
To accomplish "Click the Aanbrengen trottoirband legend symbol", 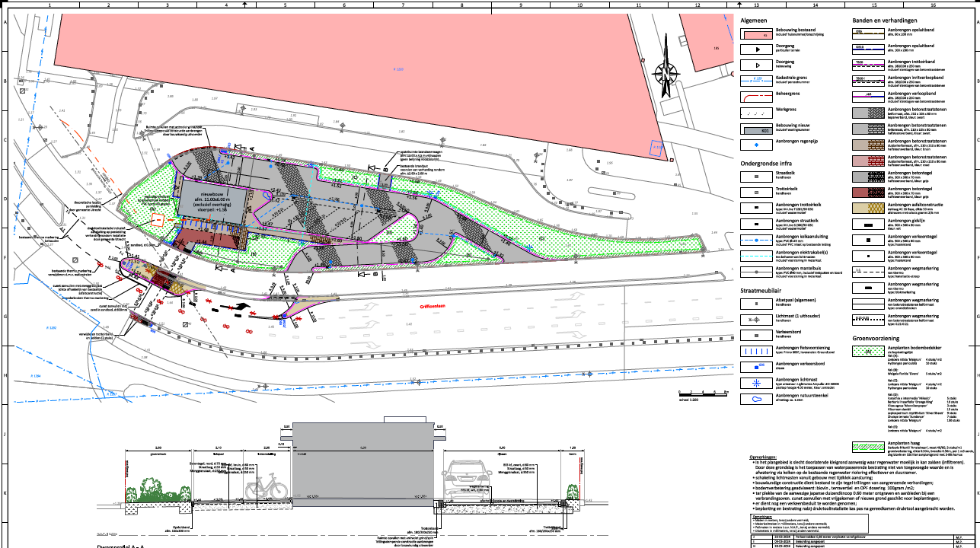I will click(x=868, y=64).
